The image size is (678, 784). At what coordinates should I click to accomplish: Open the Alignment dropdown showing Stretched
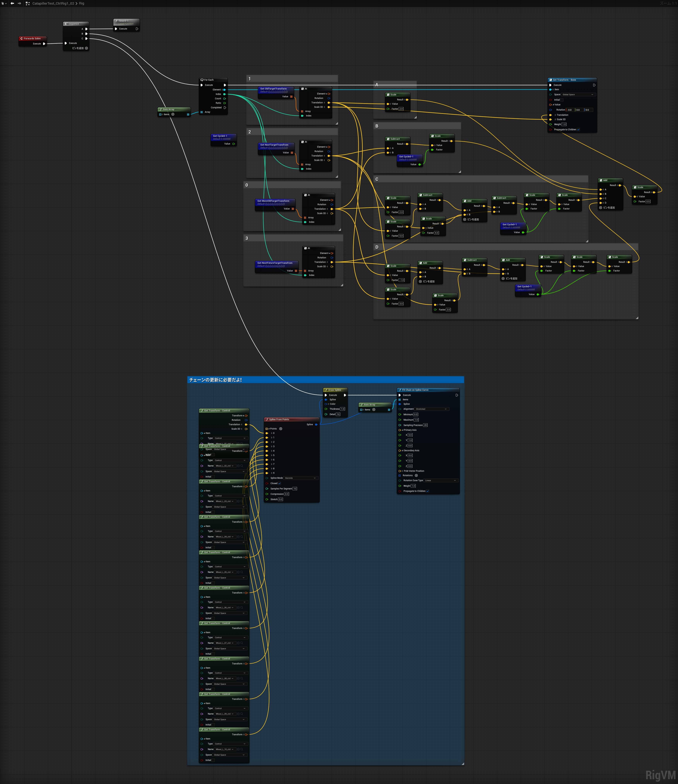click(x=432, y=409)
